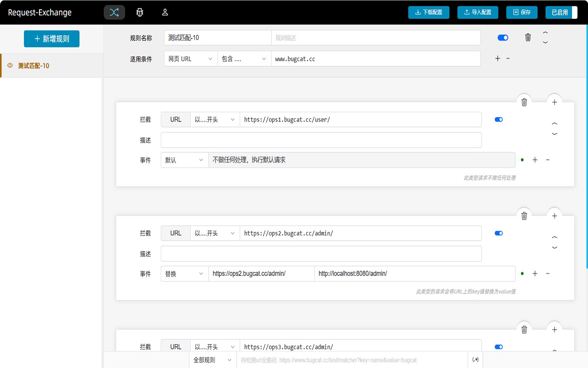Open the user profile tab icon

[x=165, y=12]
